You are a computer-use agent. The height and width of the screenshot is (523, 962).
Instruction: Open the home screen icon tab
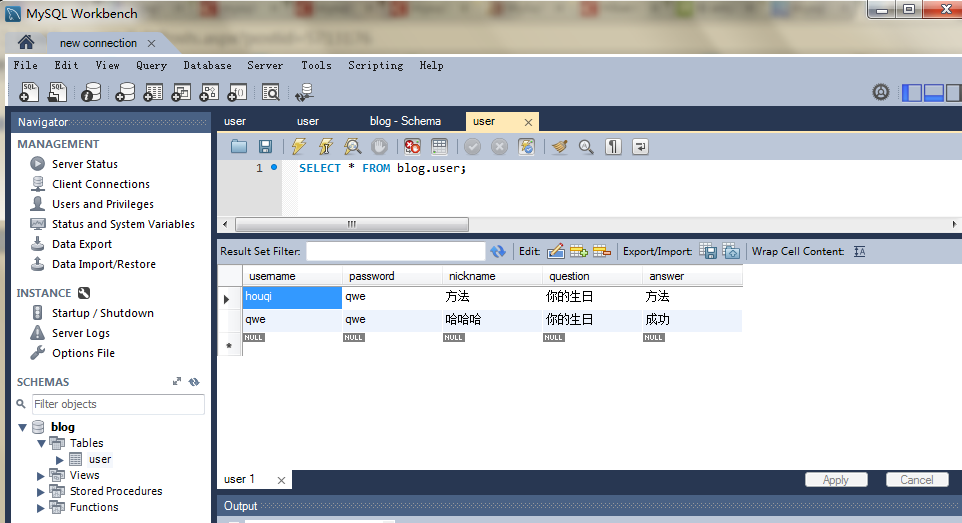(x=26, y=42)
